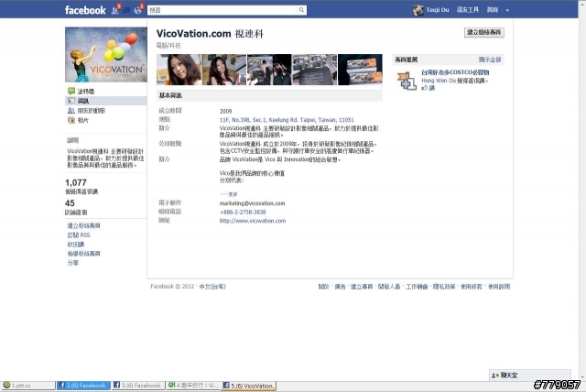Click the VicoVation.com page title
586x392 pixels.
[x=210, y=34]
